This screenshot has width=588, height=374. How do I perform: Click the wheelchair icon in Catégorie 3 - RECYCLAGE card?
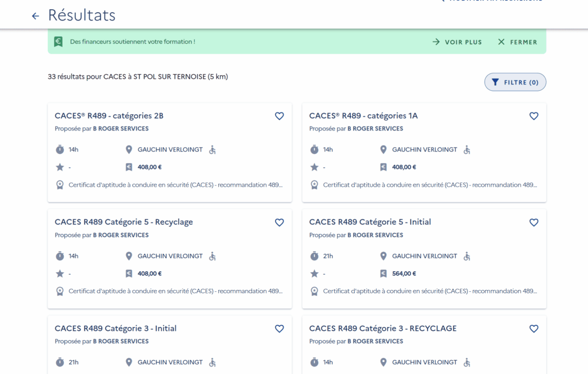(x=467, y=363)
